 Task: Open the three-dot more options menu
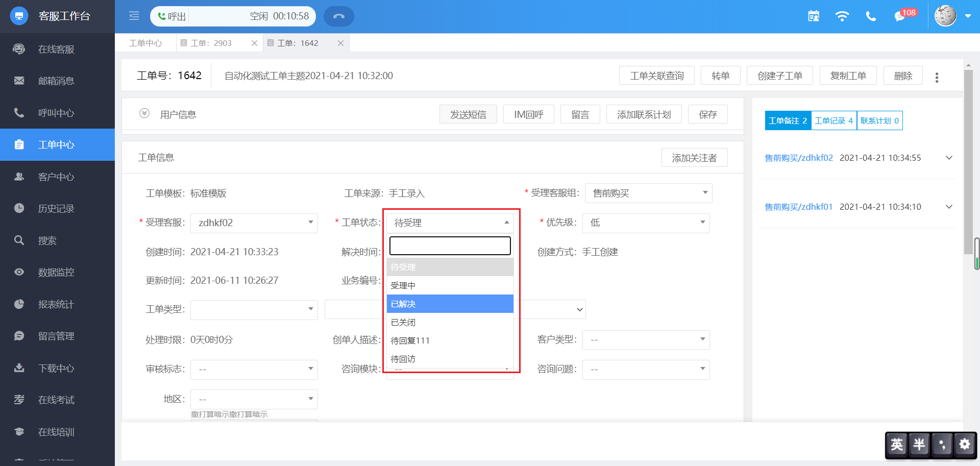(937, 77)
